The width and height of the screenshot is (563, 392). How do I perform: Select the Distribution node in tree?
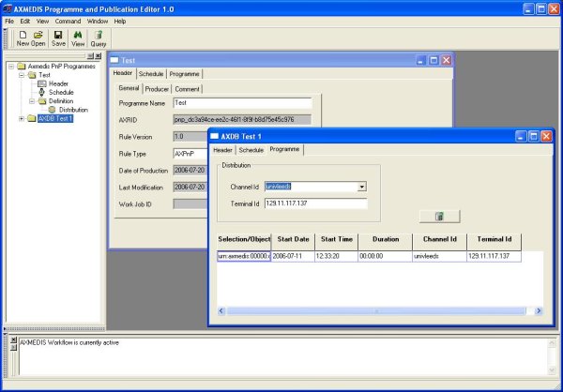[73, 110]
